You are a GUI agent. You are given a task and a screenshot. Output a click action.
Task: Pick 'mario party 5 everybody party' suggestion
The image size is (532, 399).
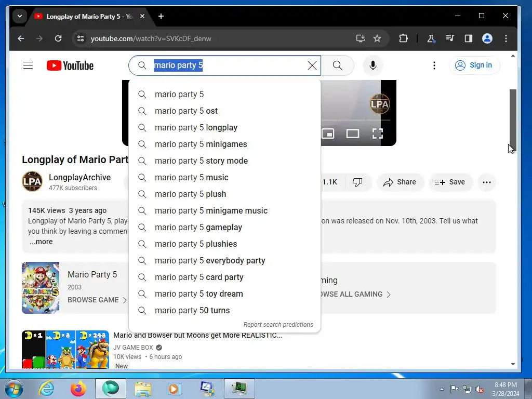224,261
